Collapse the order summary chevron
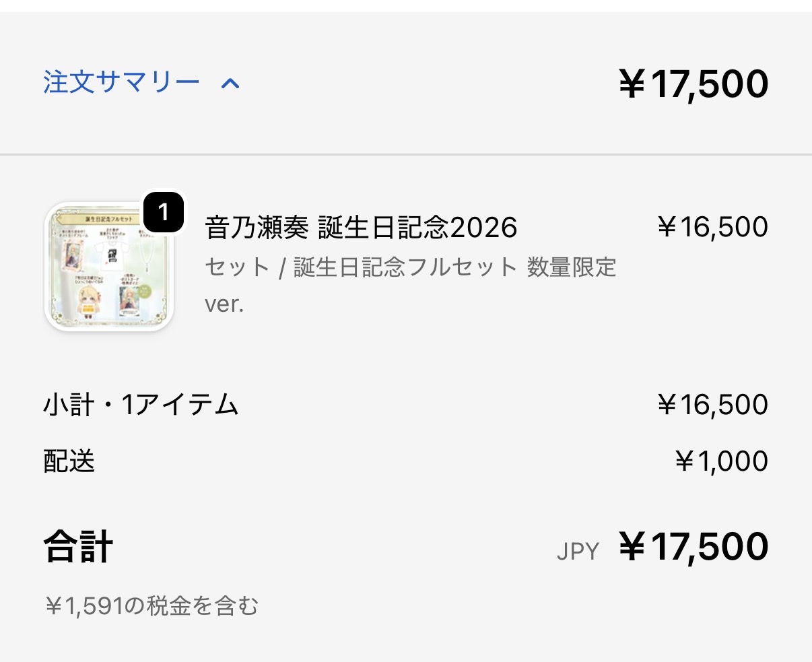 (230, 84)
